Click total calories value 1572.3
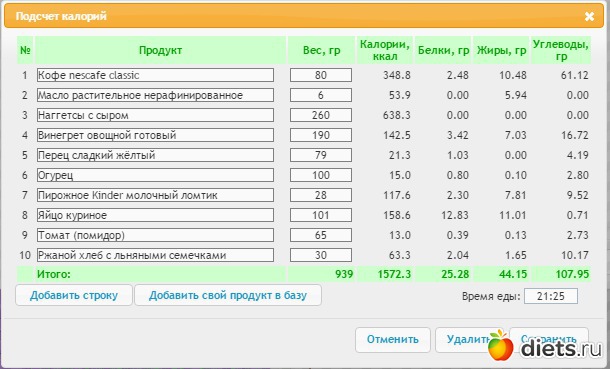 (394, 274)
